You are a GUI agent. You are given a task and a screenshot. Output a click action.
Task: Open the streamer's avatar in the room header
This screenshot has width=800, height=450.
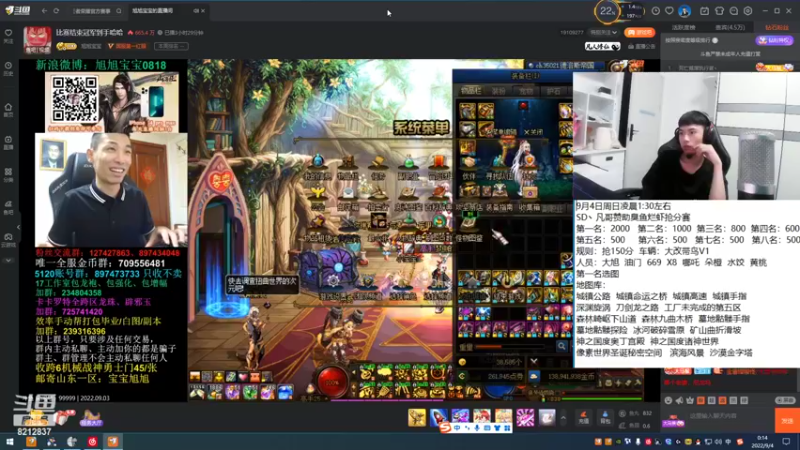tap(37, 40)
